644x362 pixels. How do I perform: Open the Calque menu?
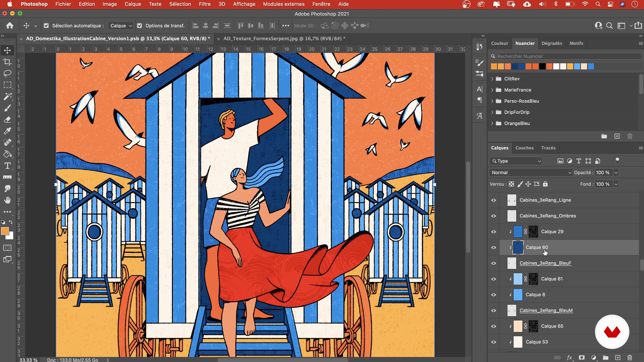click(x=133, y=4)
